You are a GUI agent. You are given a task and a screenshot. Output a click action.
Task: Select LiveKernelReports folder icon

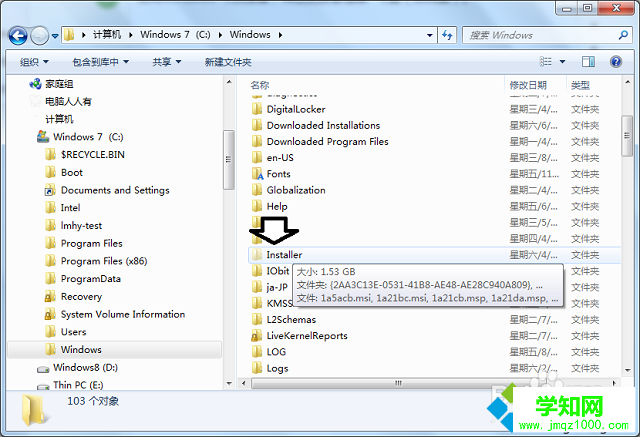pyautogui.click(x=257, y=335)
